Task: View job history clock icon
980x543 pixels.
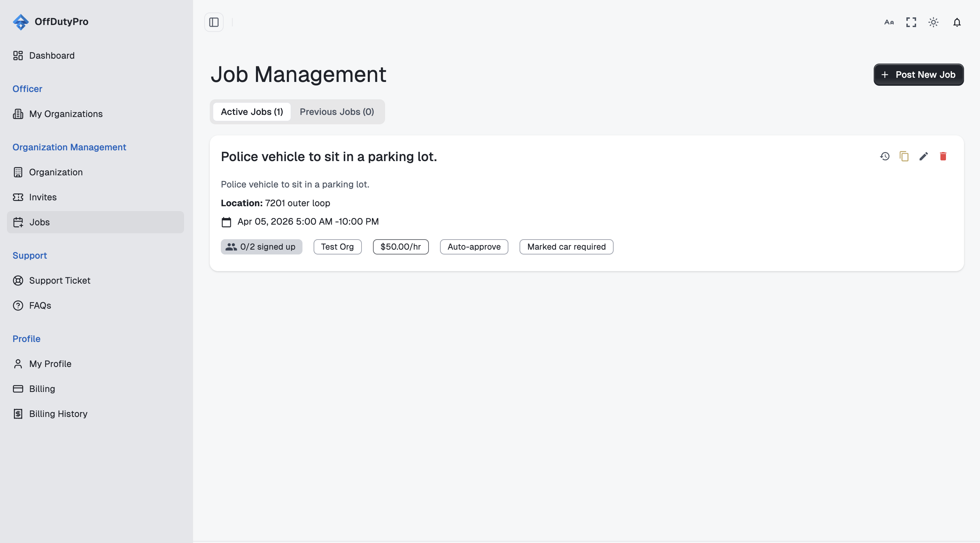Action: click(x=885, y=156)
